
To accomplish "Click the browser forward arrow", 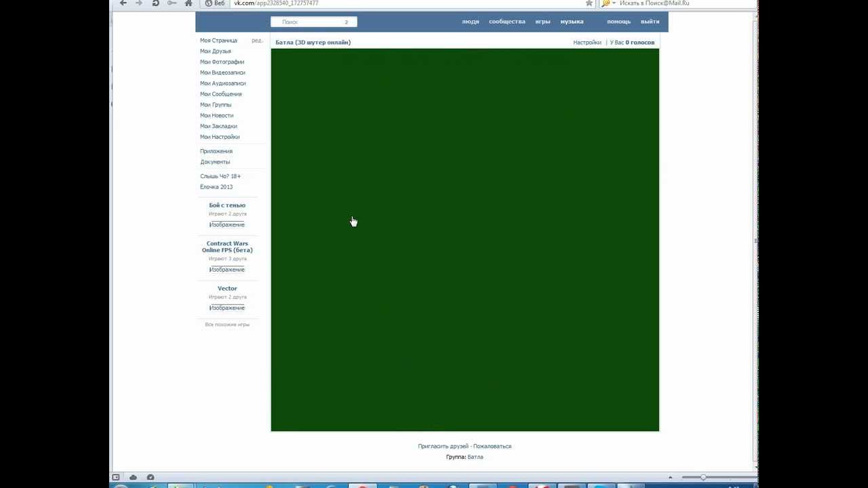I will 139,3.
